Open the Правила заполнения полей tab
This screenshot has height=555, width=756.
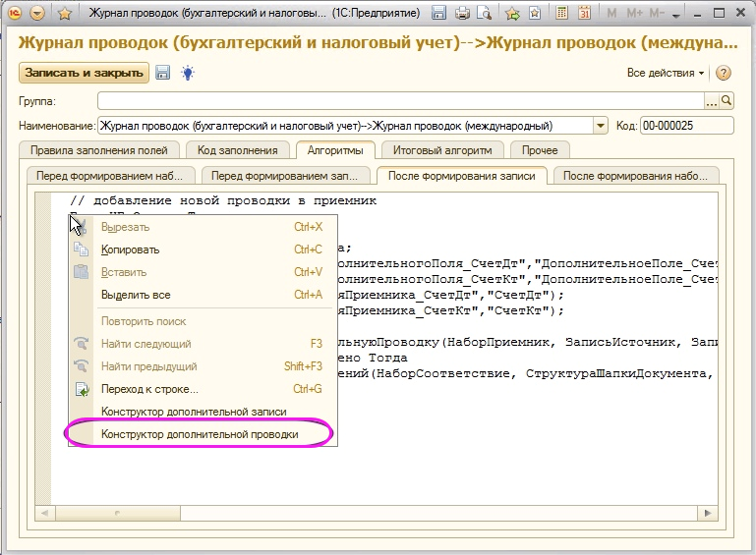(x=98, y=150)
